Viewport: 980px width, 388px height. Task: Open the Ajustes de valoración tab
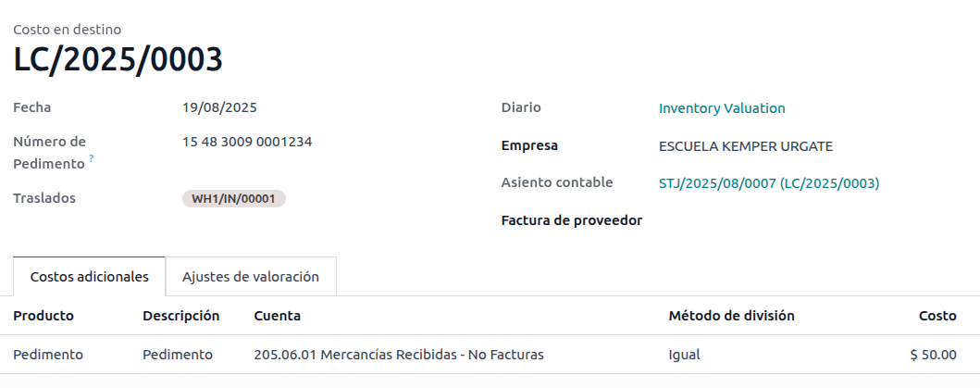click(251, 277)
